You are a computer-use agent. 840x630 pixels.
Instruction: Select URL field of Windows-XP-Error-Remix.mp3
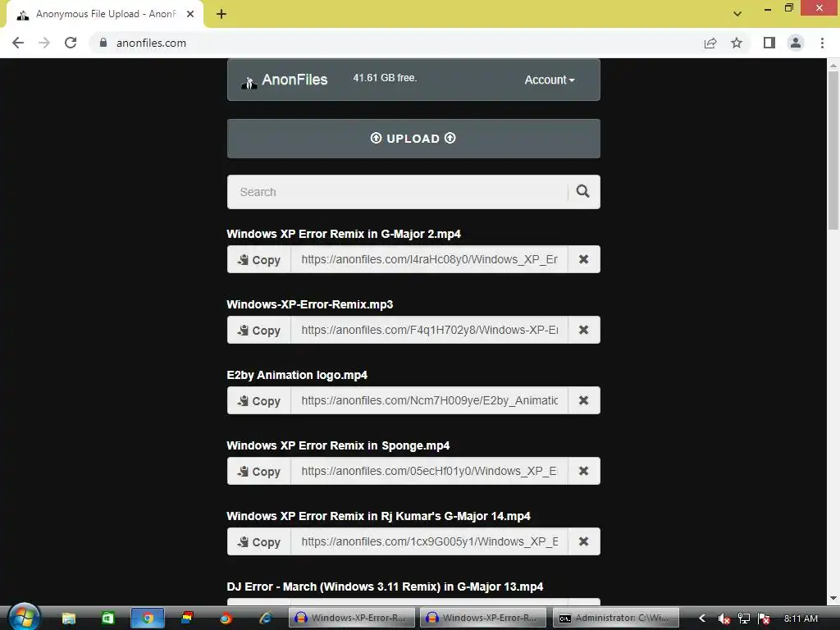click(x=429, y=330)
